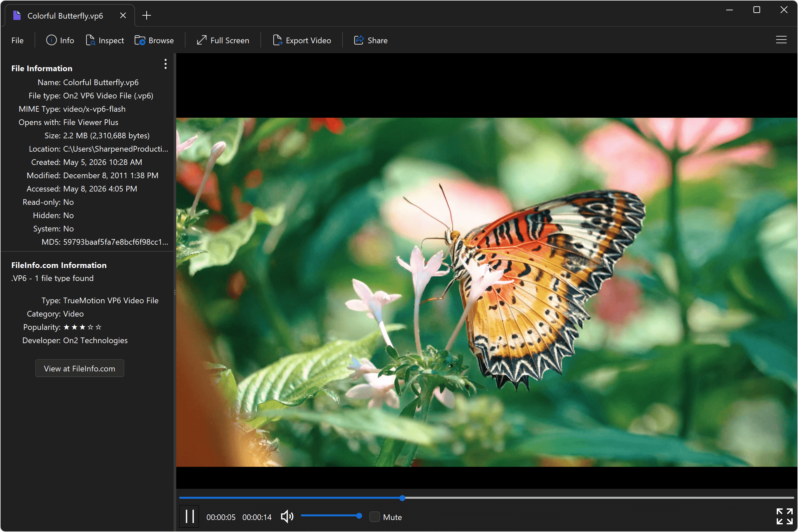The height and width of the screenshot is (532, 798).
Task: Click the 'On2 Technologies' developer text
Action: coord(95,340)
